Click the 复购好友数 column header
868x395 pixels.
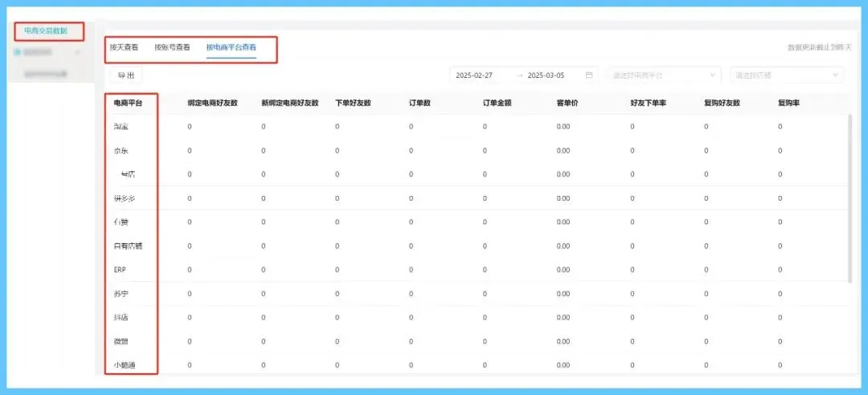coord(723,104)
